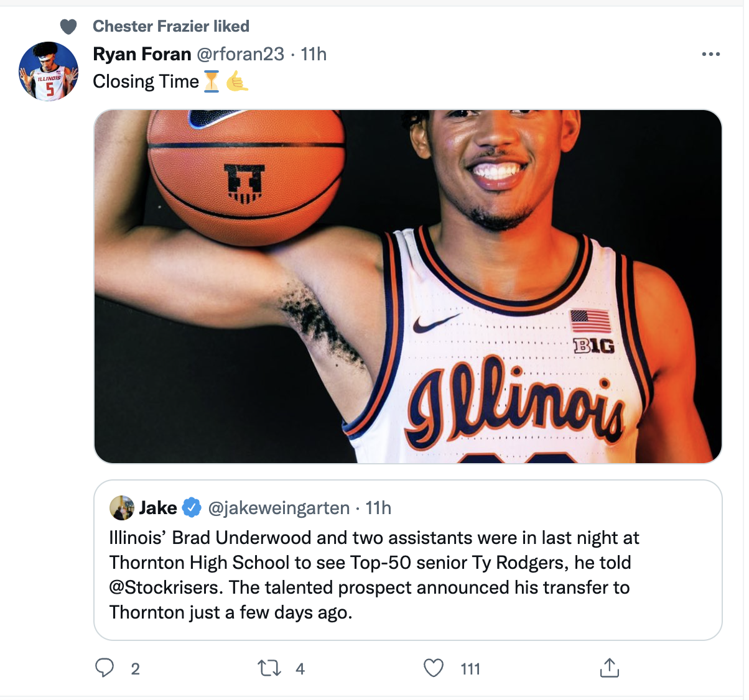This screenshot has height=700, width=749.
Task: Open the @rforan23 handle link
Action: (x=241, y=54)
